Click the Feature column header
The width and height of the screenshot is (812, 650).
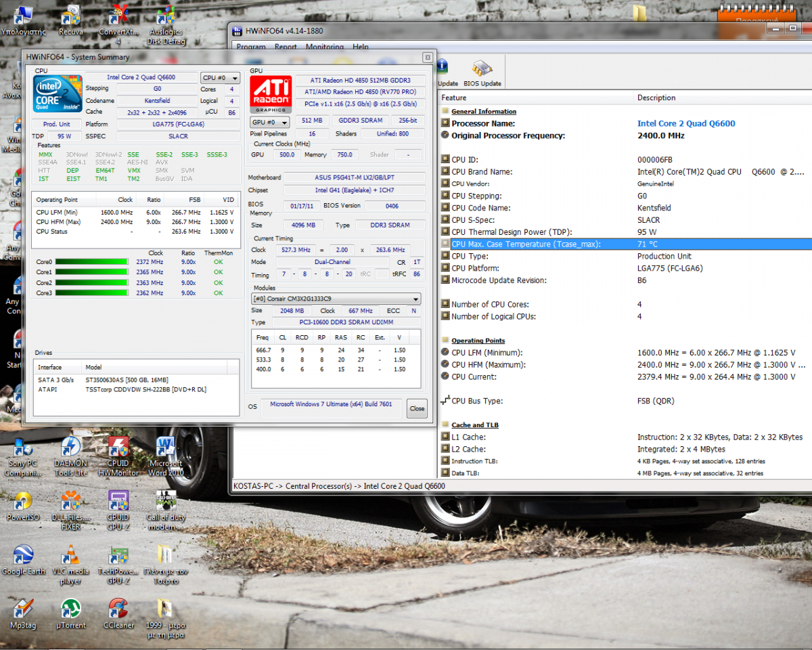(x=536, y=97)
